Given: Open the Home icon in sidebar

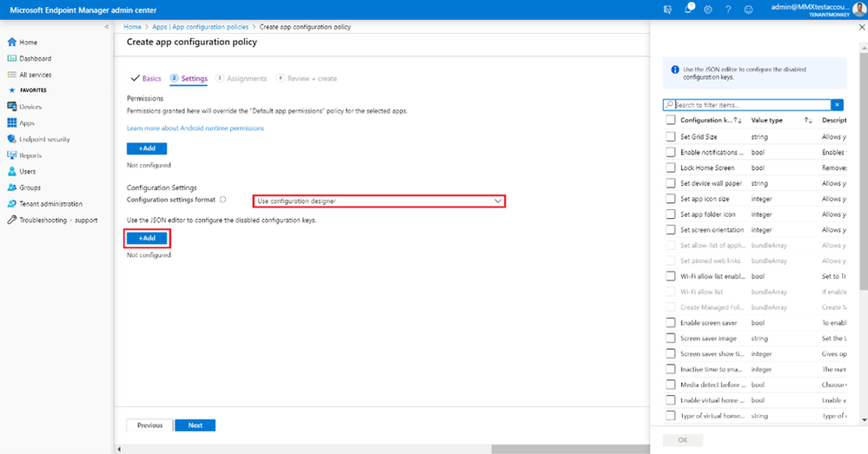Looking at the screenshot, I should [11, 42].
